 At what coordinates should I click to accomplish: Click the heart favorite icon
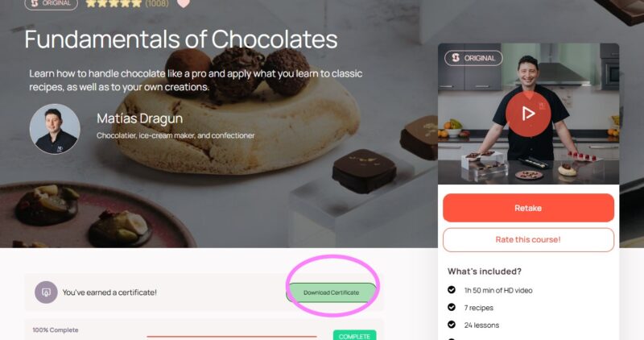click(184, 3)
